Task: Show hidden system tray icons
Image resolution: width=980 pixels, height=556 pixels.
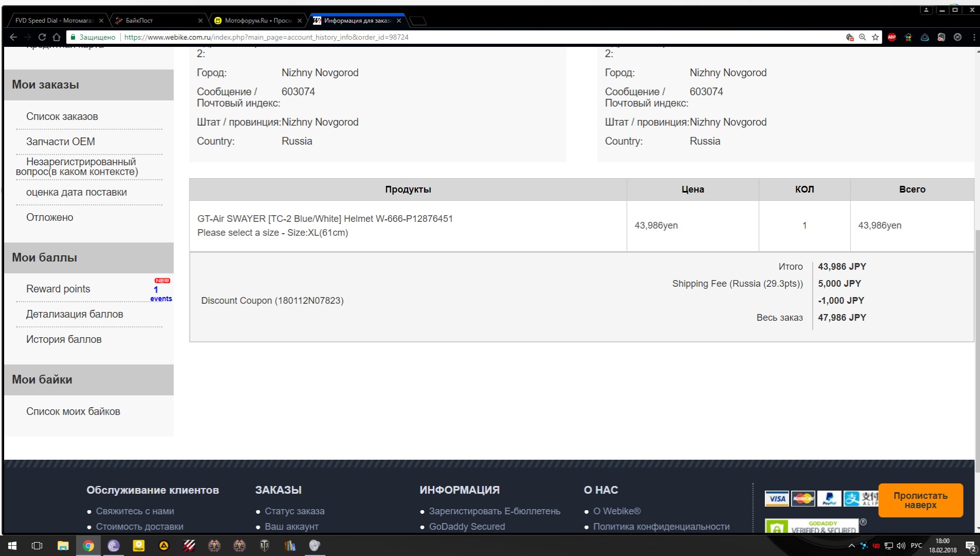Action: [x=851, y=546]
